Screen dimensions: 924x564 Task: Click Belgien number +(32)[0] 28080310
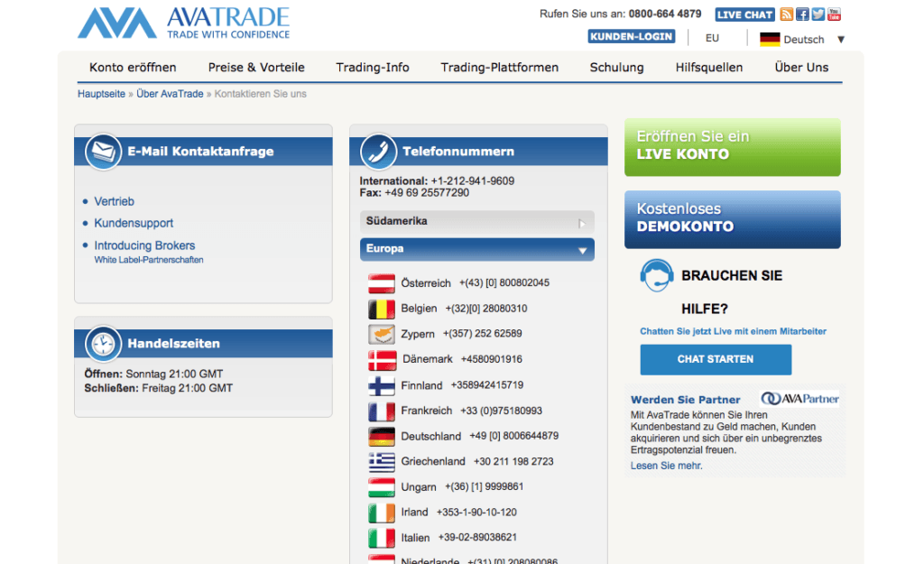click(486, 309)
